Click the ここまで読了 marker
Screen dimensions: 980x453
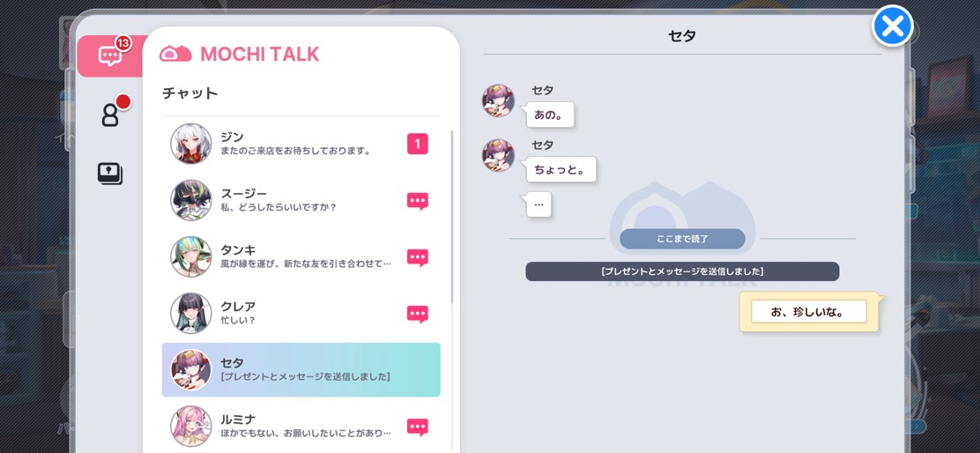tap(682, 239)
